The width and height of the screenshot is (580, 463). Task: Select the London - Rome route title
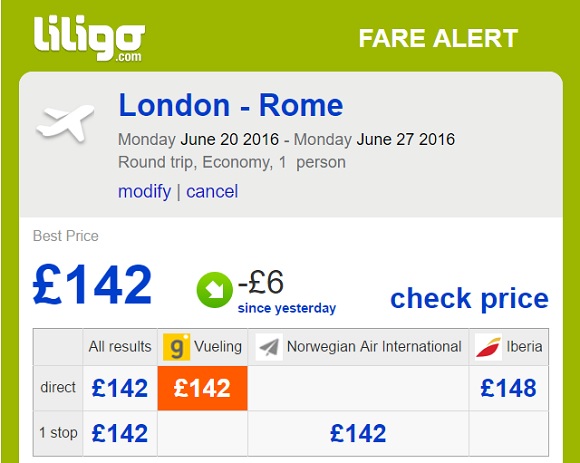[x=231, y=105]
